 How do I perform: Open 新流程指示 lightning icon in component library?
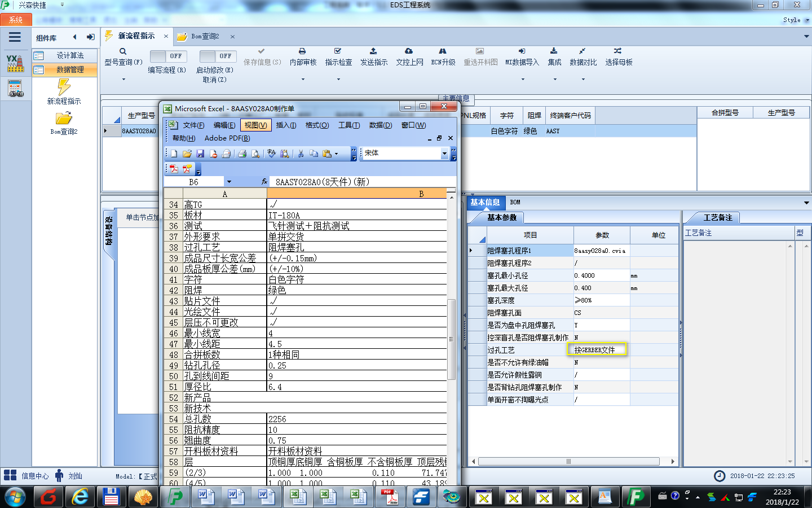tap(64, 87)
